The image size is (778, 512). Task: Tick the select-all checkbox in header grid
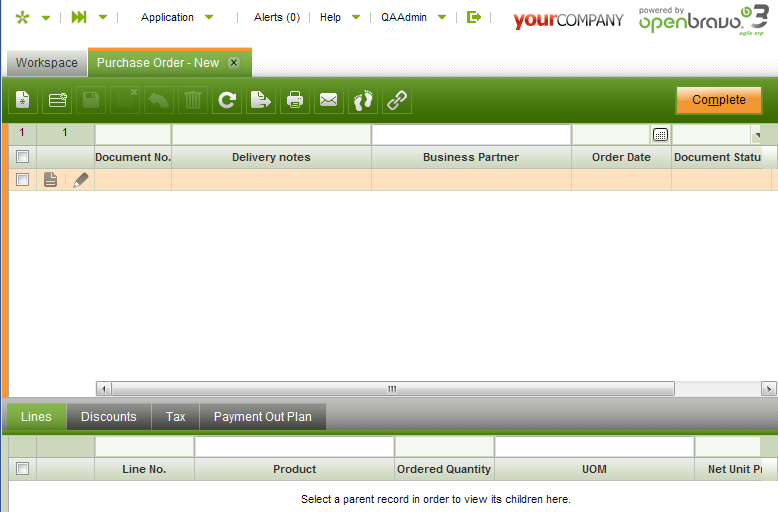tap(22, 157)
